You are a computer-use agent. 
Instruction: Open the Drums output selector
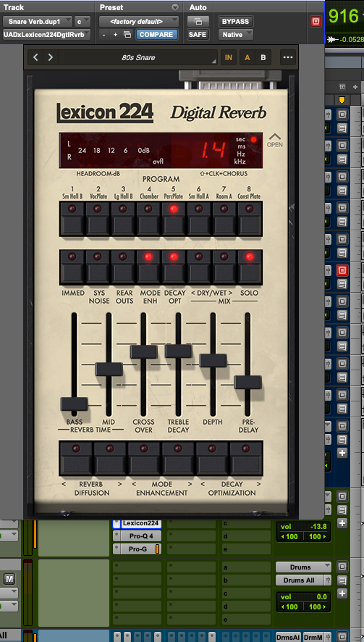(303, 567)
